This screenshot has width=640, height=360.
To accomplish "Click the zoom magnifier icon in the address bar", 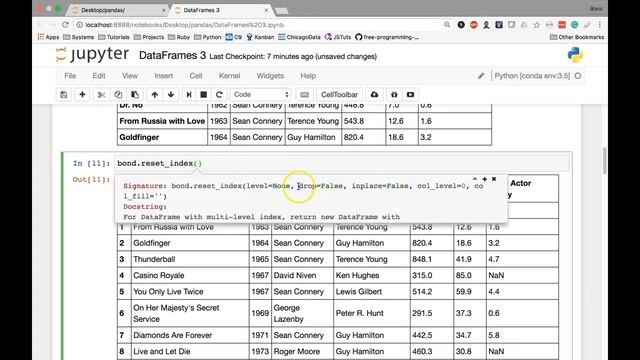I will (x=447, y=25).
